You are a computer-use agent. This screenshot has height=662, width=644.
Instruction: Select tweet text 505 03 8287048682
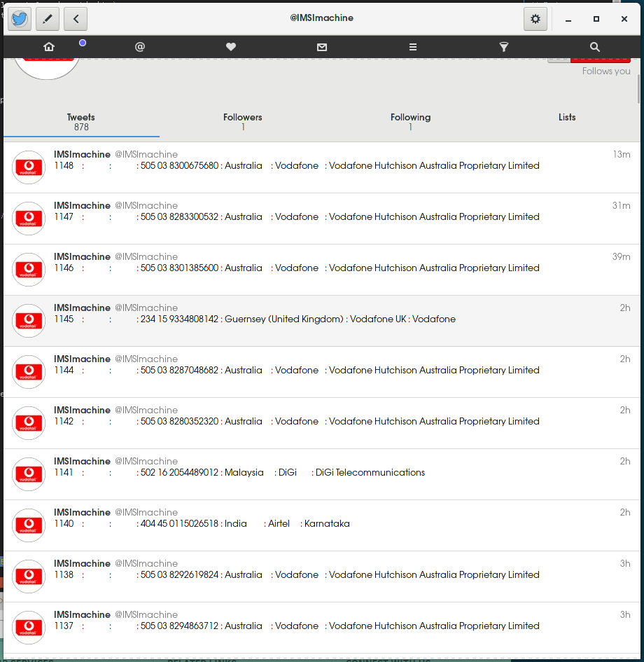297,370
